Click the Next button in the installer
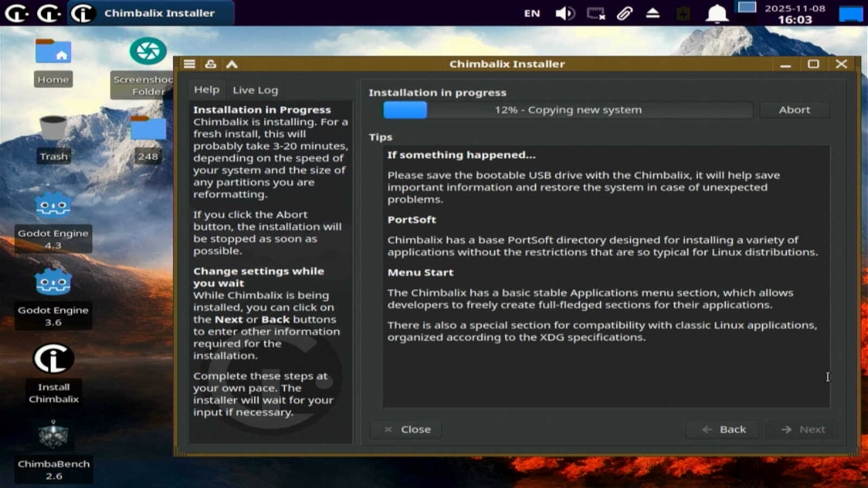This screenshot has height=488, width=868. [x=802, y=429]
